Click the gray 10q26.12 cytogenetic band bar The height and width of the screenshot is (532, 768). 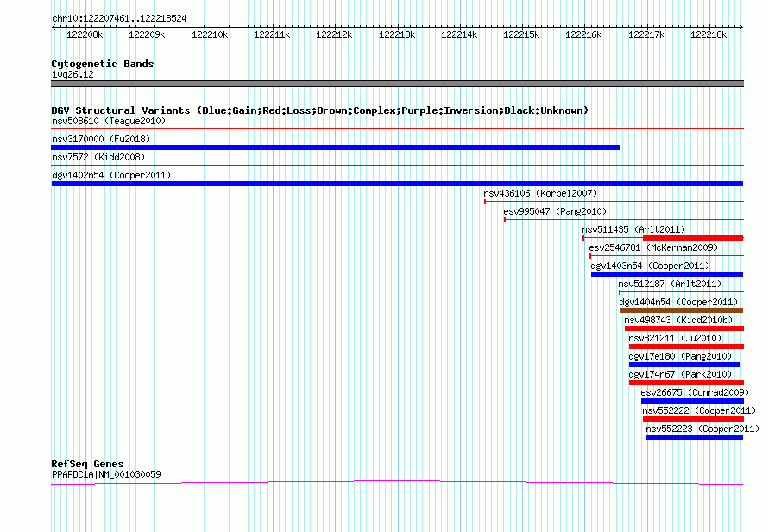pyautogui.click(x=397, y=84)
